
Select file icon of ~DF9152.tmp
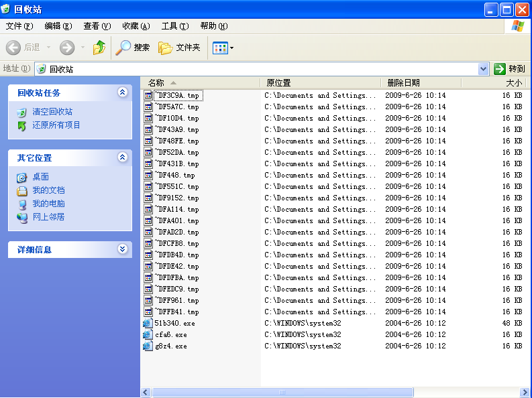(148, 198)
